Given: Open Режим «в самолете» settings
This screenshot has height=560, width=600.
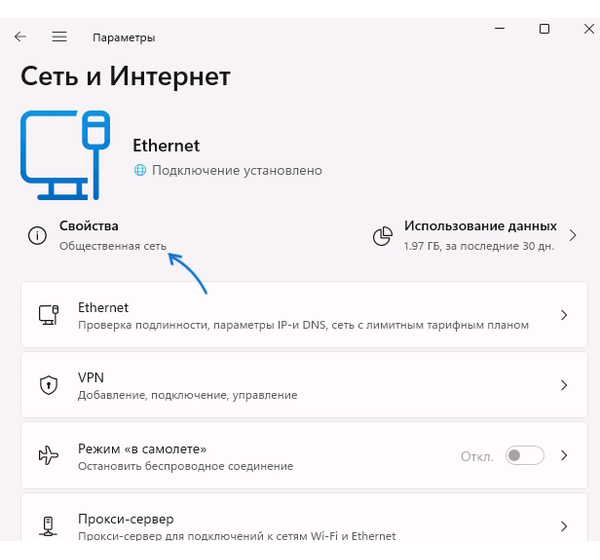Looking at the screenshot, I should tap(304, 455).
